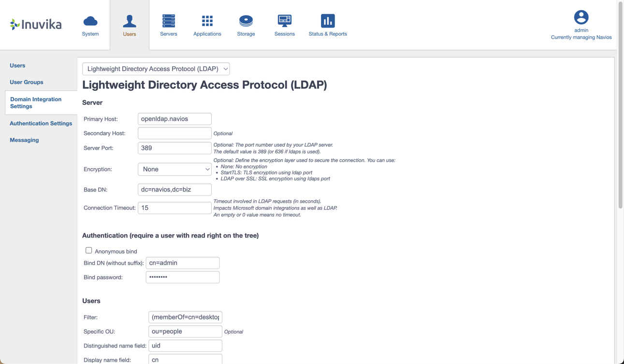Open the Servers rack icon
The image size is (624, 364).
169,21
